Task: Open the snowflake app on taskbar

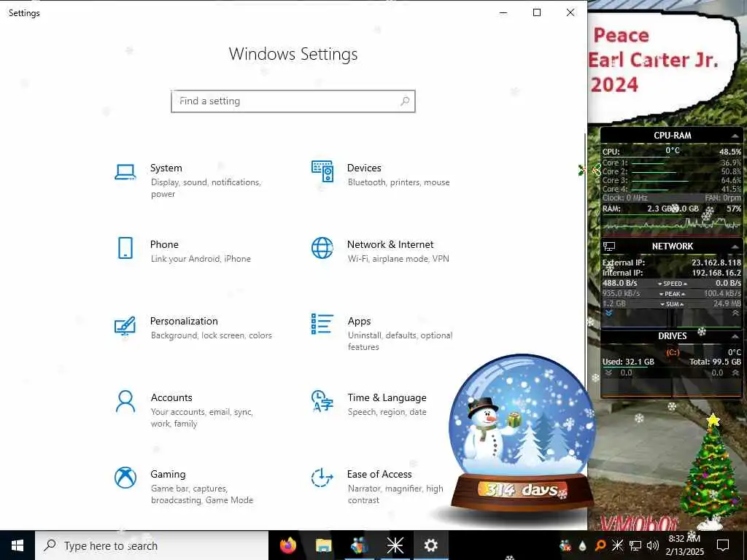Action: pos(395,545)
